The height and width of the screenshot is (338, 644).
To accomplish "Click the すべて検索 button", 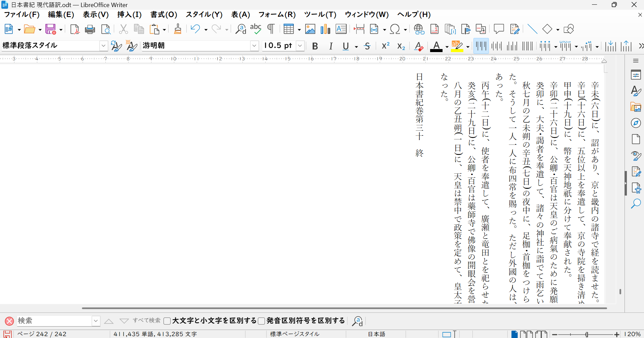I will coord(146,321).
